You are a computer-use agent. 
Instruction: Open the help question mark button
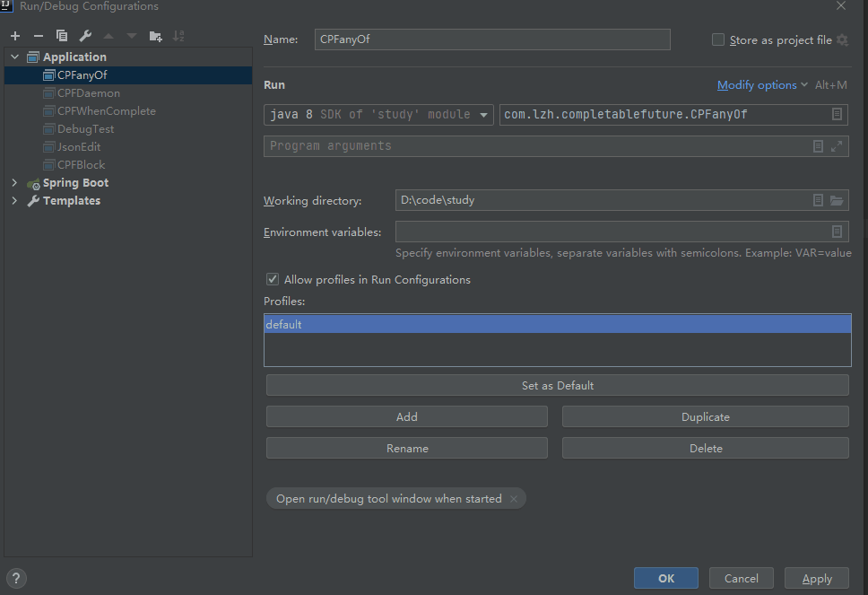(x=17, y=578)
